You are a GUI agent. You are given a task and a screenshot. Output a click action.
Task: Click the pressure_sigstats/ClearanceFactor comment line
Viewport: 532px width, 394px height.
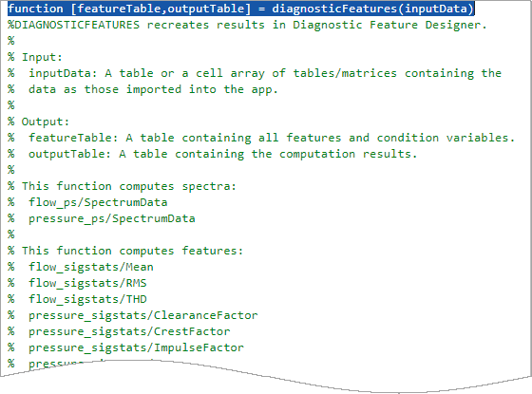click(133, 315)
